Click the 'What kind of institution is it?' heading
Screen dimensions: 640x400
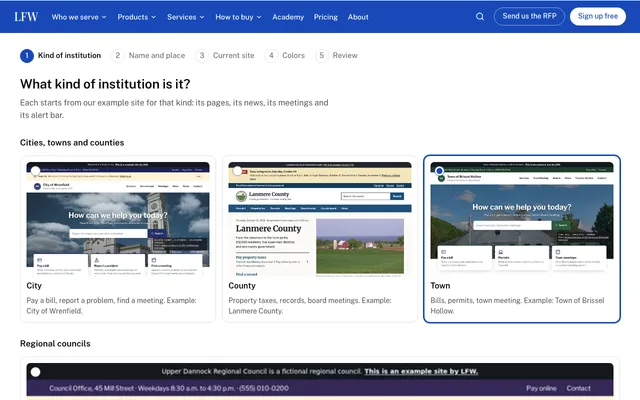click(x=105, y=84)
